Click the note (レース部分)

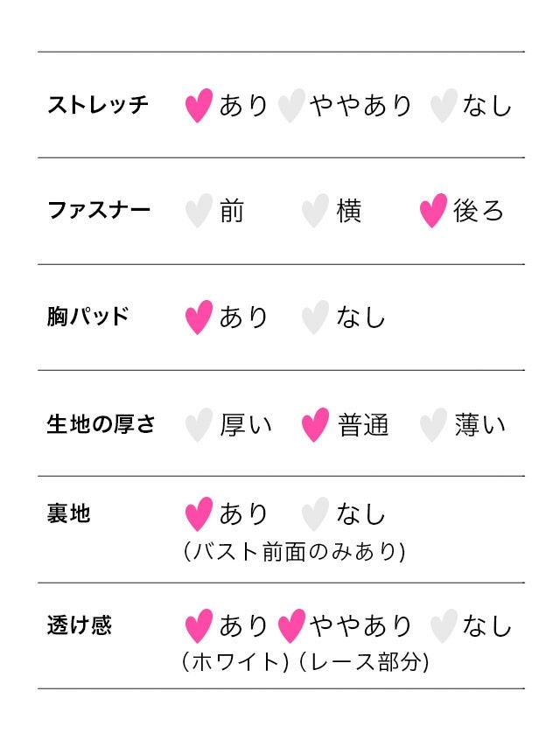(x=363, y=662)
